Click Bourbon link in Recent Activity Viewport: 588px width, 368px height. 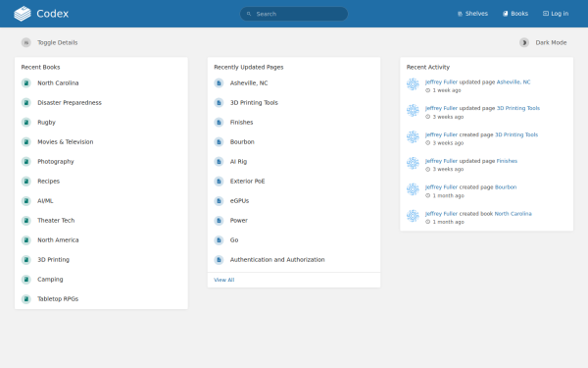coord(506,187)
